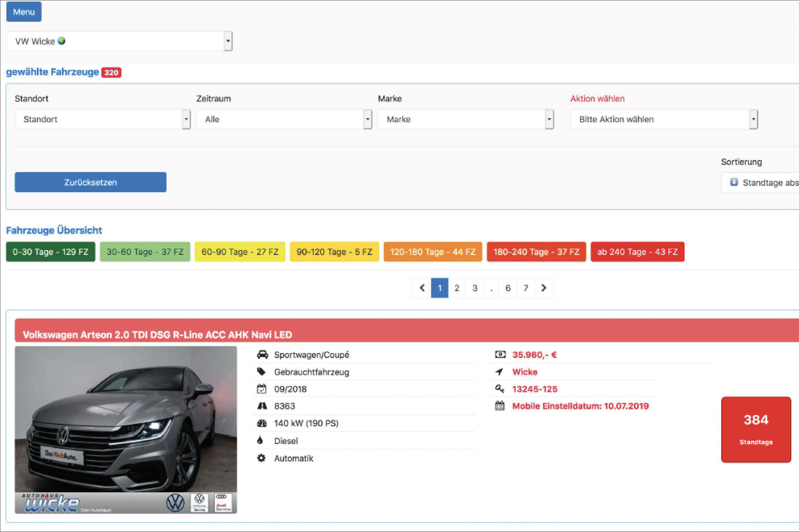Open the Arteon car photo thumbnail
The height and width of the screenshot is (532, 799).
126,430
